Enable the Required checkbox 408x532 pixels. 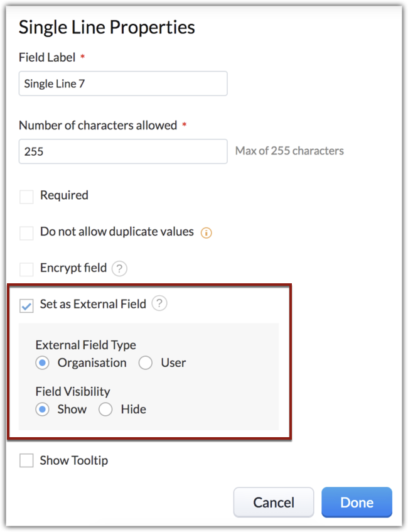tap(26, 197)
